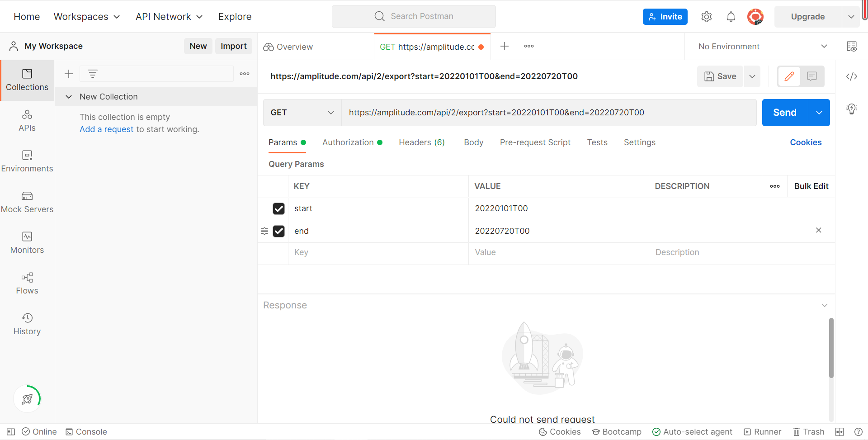Image resolution: width=868 pixels, height=440 pixels.
Task: Save the current request
Action: tap(721, 76)
